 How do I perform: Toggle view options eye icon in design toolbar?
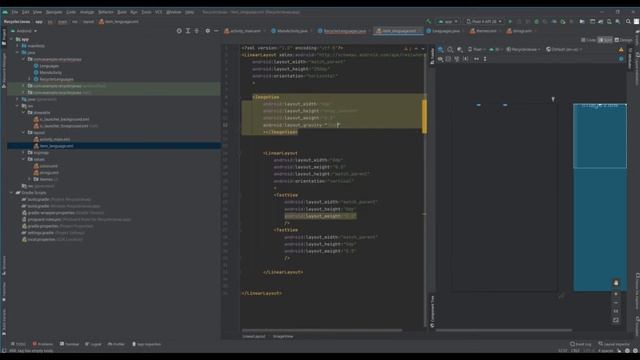coord(440,59)
